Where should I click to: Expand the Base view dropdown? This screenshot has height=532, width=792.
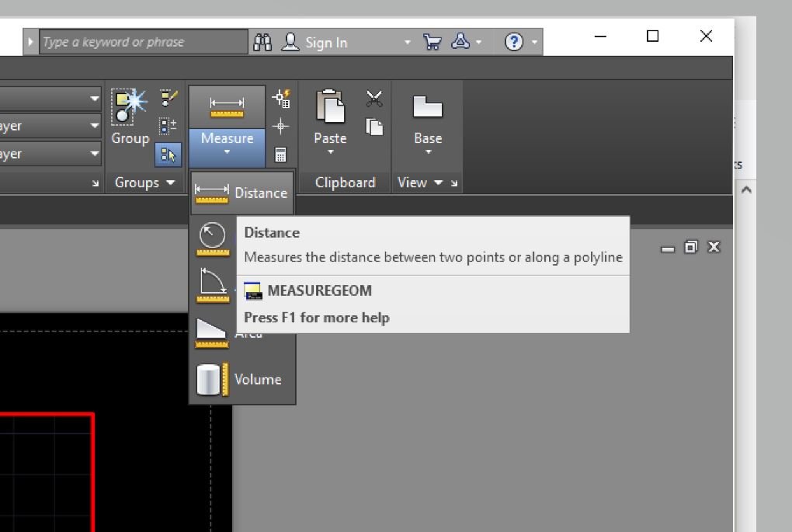tap(429, 152)
